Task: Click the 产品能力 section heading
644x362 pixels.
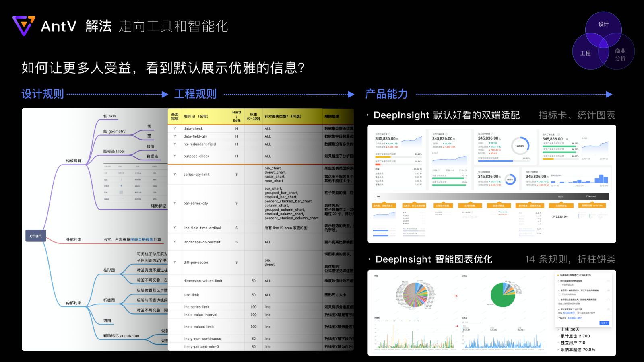Action: pos(386,94)
